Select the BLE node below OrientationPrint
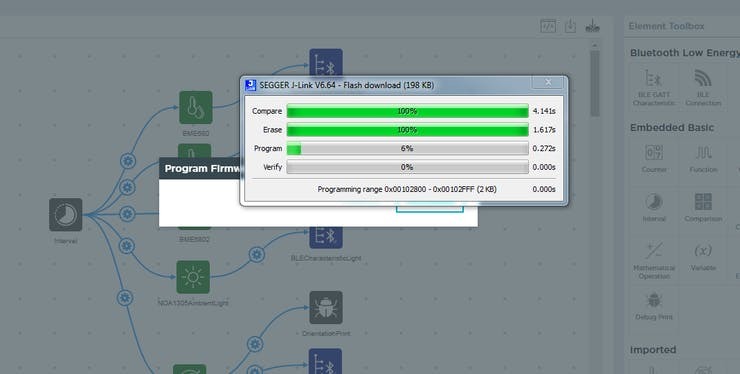The width and height of the screenshot is (740, 374). pyautogui.click(x=326, y=361)
